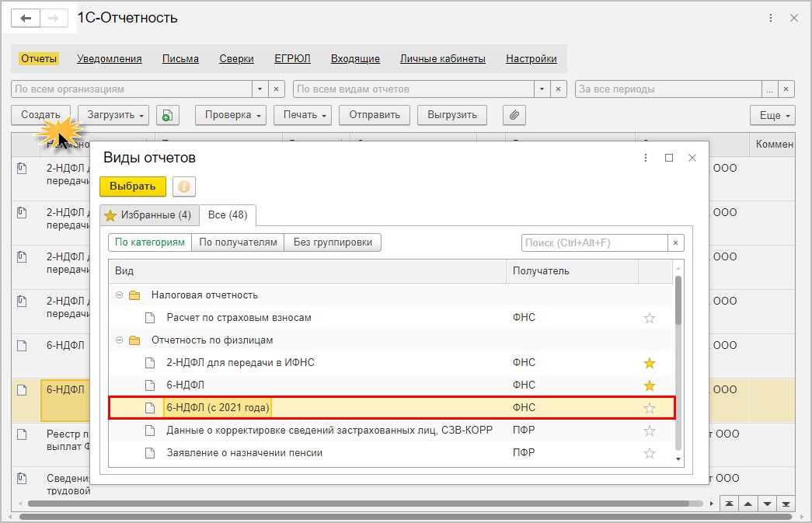Image resolution: width=812 pixels, height=523 pixels.
Task: Click into the За все периоды field
Action: tap(668, 89)
